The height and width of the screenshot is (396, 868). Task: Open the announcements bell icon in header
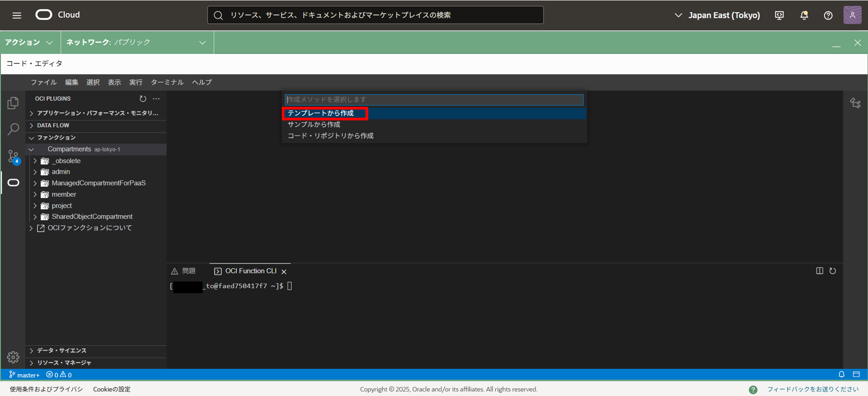tap(804, 15)
